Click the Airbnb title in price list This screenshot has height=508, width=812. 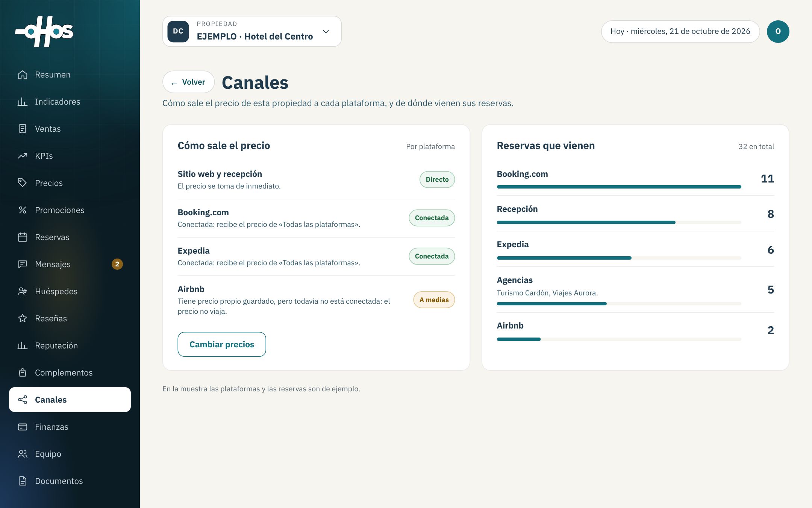[191, 289]
